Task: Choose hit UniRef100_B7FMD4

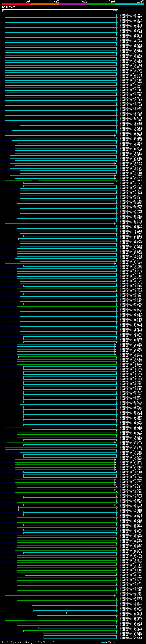Action: [131, 32]
